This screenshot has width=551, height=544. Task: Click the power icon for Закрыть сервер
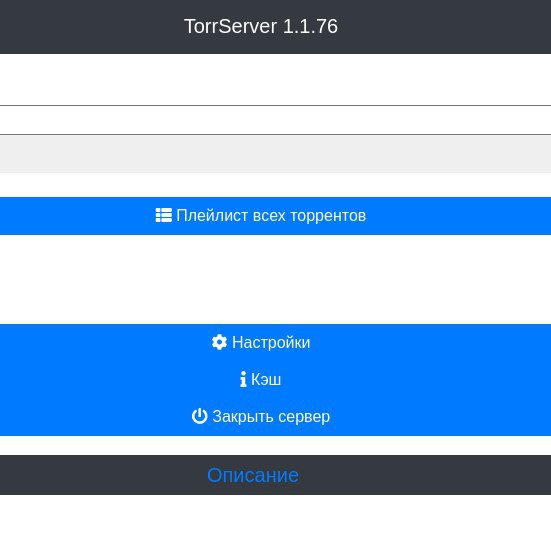[199, 416]
